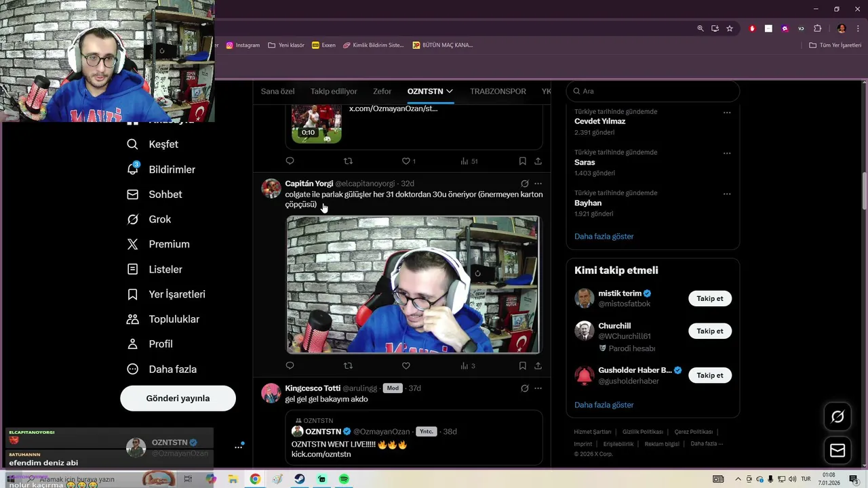
Task: Switch to Zefor tab
Action: coord(382,91)
